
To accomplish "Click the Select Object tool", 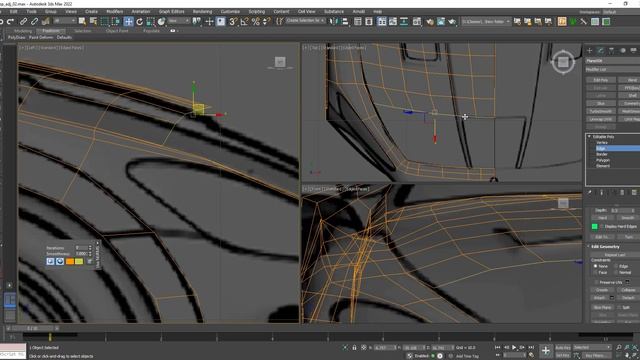I will 82,21.
